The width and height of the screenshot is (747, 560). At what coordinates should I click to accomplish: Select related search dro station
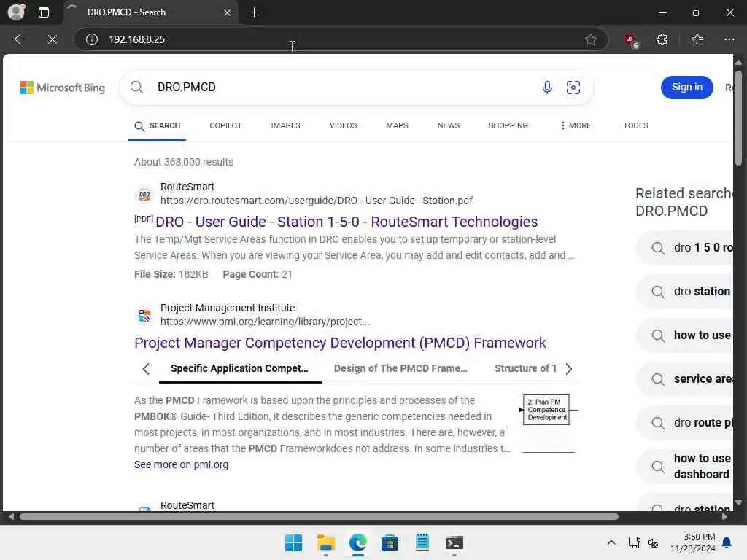pyautogui.click(x=684, y=292)
